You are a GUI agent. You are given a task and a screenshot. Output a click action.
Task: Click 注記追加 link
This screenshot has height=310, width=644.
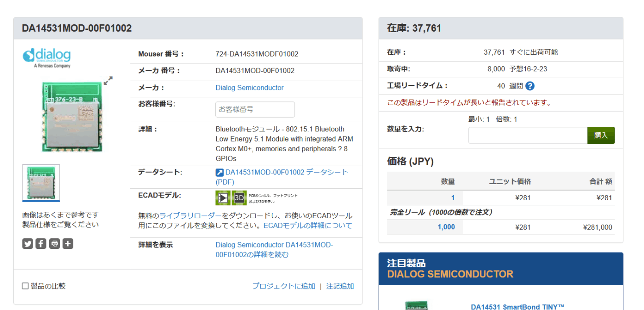(x=340, y=286)
